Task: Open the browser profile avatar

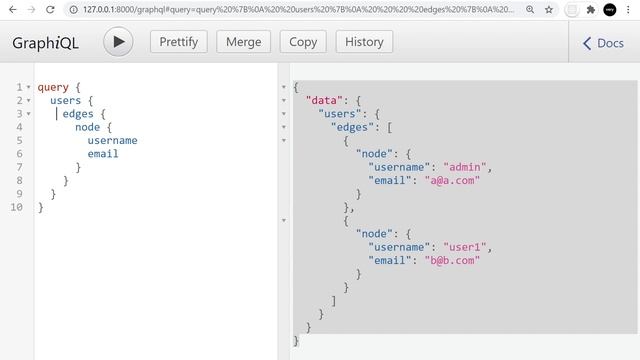Action: click(610, 9)
